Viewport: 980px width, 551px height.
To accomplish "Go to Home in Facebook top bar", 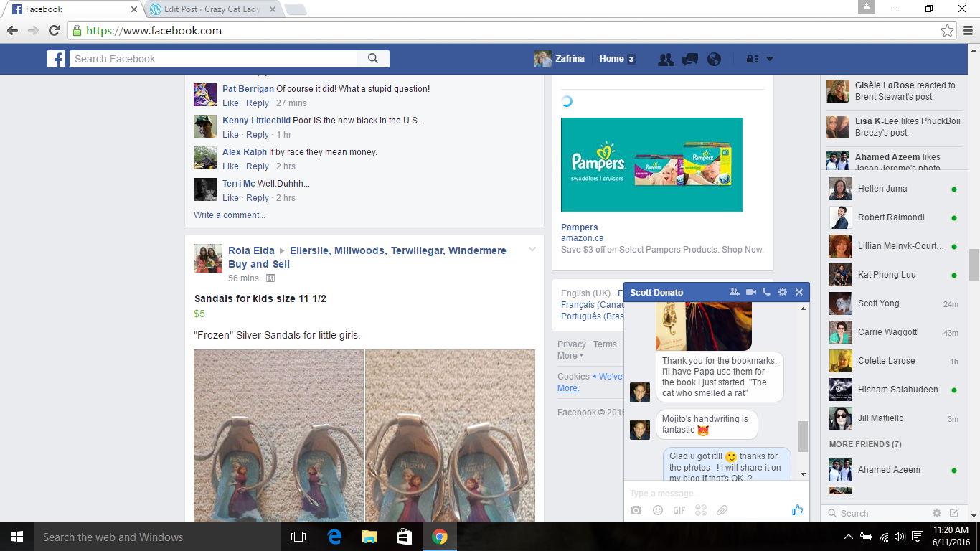I will 611,60.
